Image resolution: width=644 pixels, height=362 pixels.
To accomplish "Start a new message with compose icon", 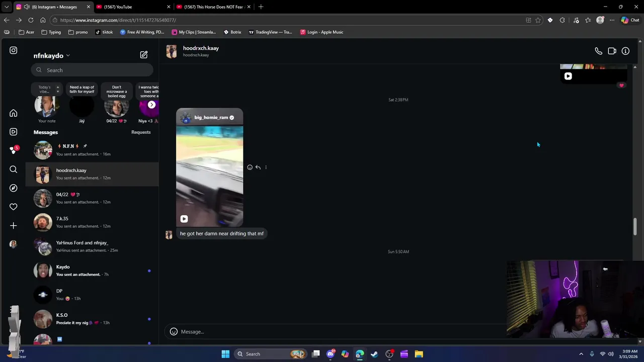I will [144, 54].
